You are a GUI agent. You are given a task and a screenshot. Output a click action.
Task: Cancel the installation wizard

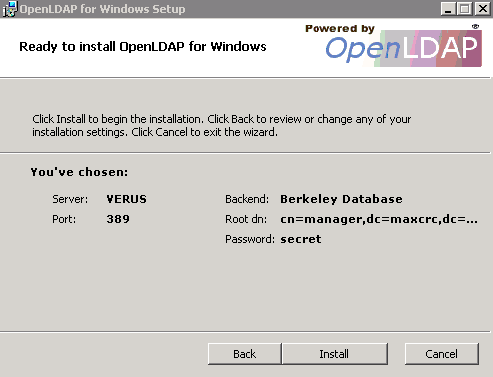click(442, 354)
